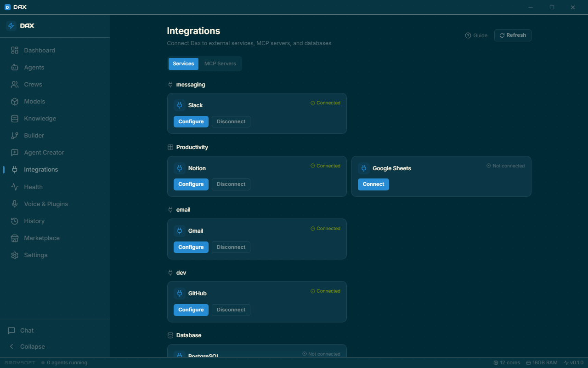Click the v0.1.0 version indicator

coord(573,362)
